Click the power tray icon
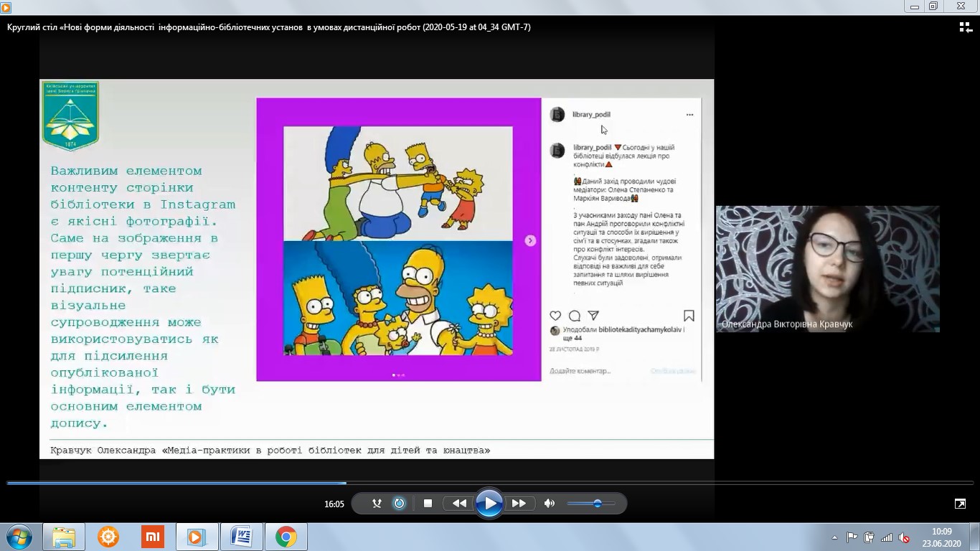The image size is (980, 551). (870, 537)
